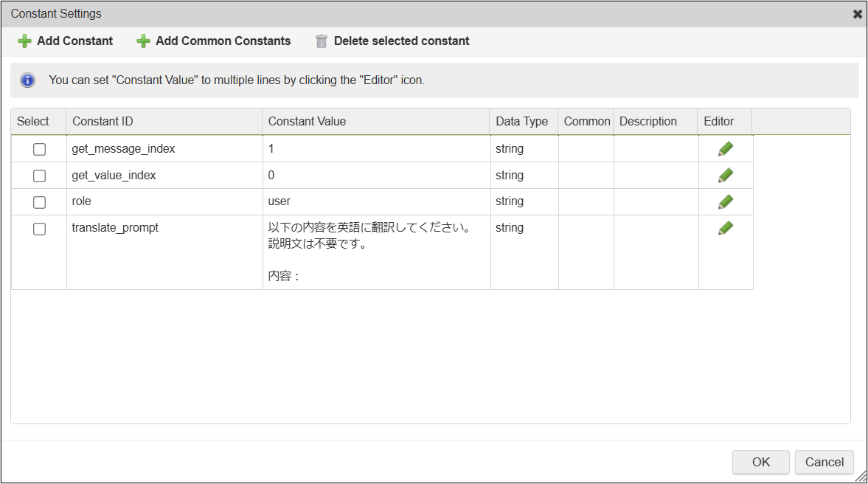Click the Add Common Constants plus icon

coord(143,41)
